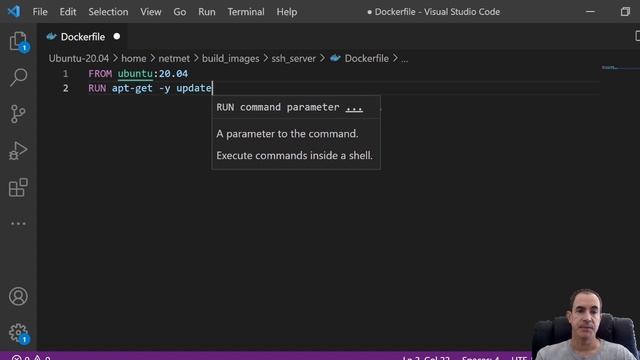Expand the build_images breadcrumb segment
Image resolution: width=640 pixels, height=360 pixels.
[x=231, y=58]
